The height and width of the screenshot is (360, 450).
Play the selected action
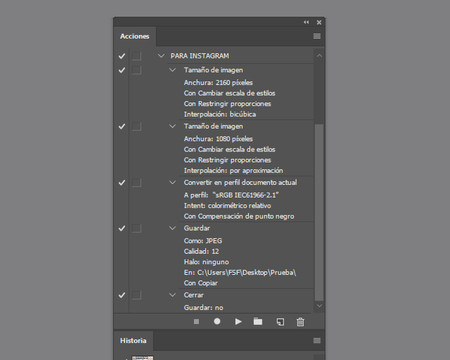coord(238,322)
